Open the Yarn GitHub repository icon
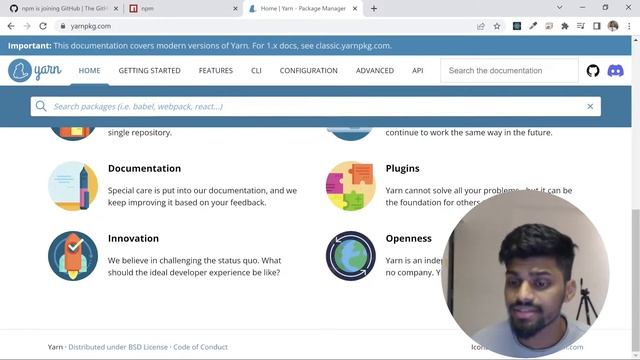640x360 pixels. [593, 71]
